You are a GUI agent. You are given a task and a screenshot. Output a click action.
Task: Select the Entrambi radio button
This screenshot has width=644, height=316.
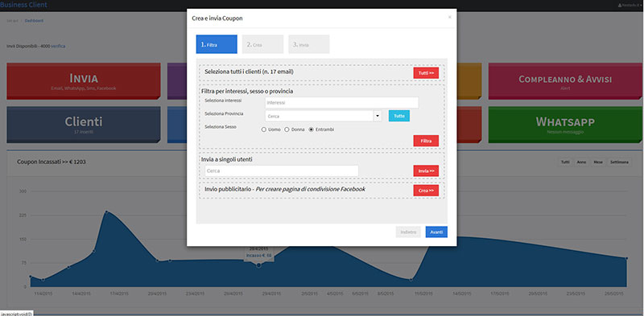click(x=312, y=129)
